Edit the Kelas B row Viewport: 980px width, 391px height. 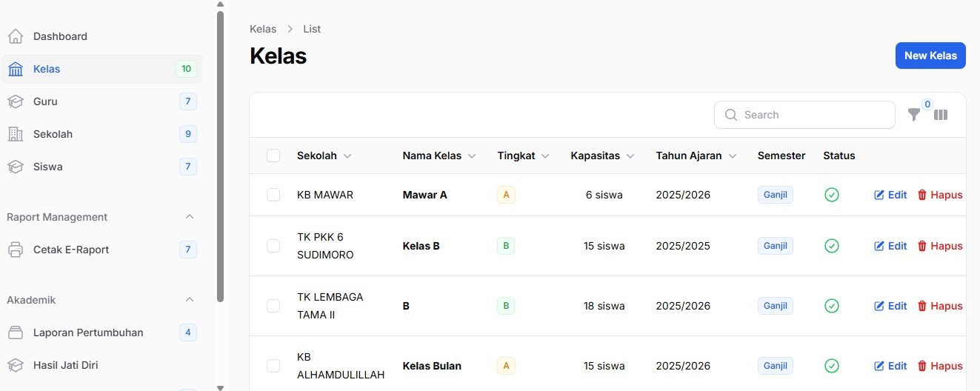coord(890,246)
